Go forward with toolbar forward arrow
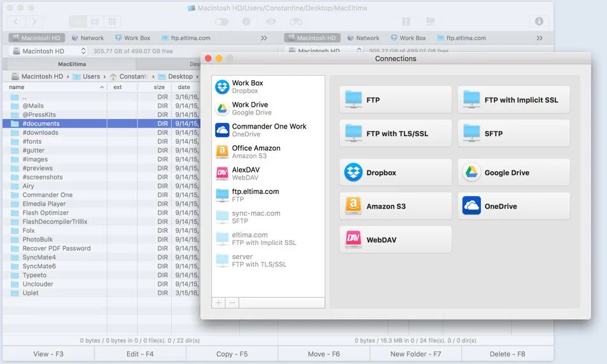Screen dimensions: 607x364 tap(34, 21)
